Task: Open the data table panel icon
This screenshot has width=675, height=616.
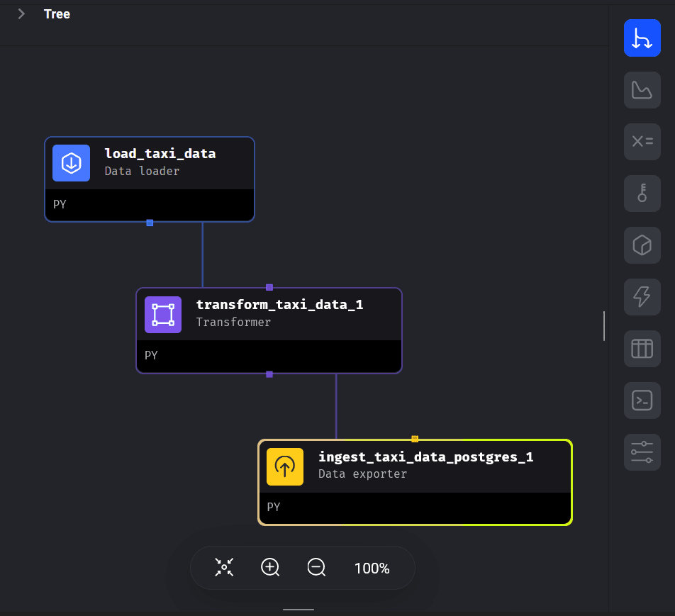Action: coord(642,349)
